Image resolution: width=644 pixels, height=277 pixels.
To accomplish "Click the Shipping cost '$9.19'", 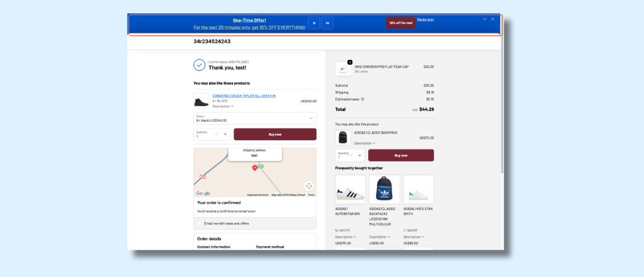I will tap(430, 92).
